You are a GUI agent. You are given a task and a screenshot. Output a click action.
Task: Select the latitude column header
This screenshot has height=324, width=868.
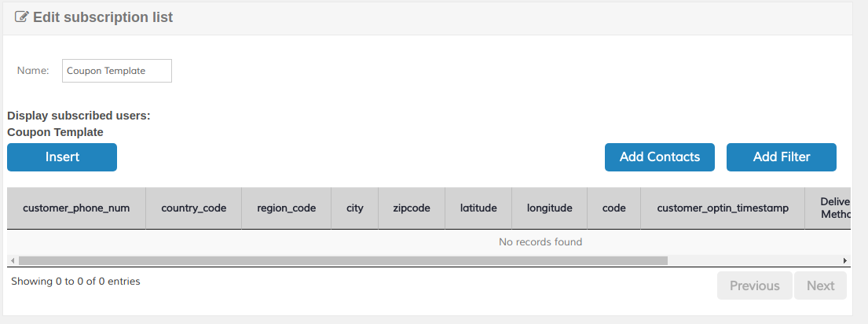(x=478, y=208)
